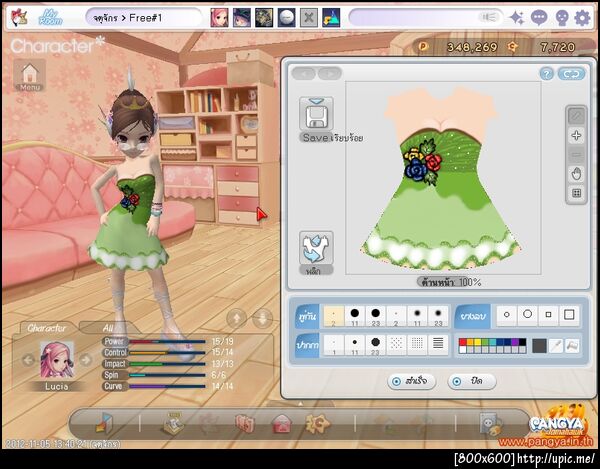Select the hand pan tool
The image size is (600, 469).
576,174
